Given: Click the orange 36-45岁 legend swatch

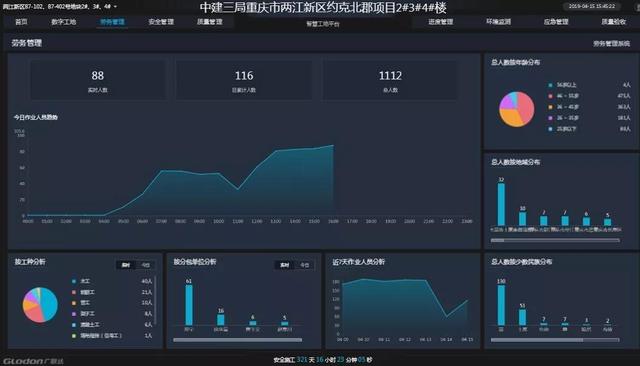Looking at the screenshot, I should pos(550,107).
